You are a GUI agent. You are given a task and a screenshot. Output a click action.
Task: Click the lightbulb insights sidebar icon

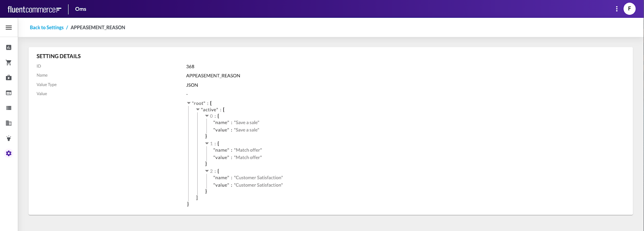(x=8, y=138)
